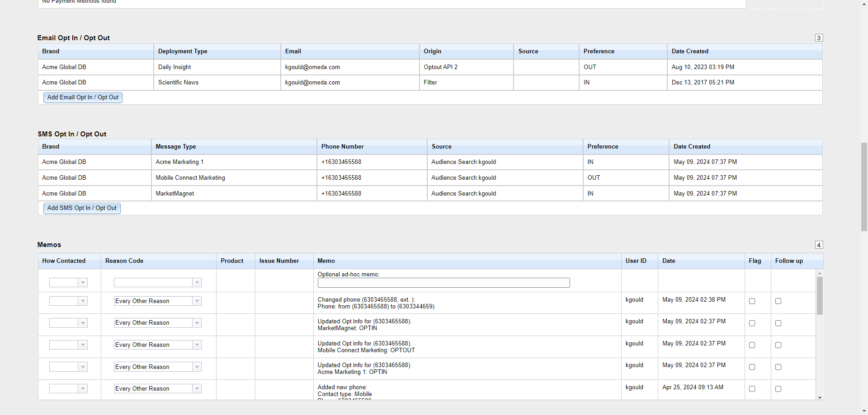Click the Add Email Opt In / Opt Out button
Screen dimensions: 868x415
(83, 98)
